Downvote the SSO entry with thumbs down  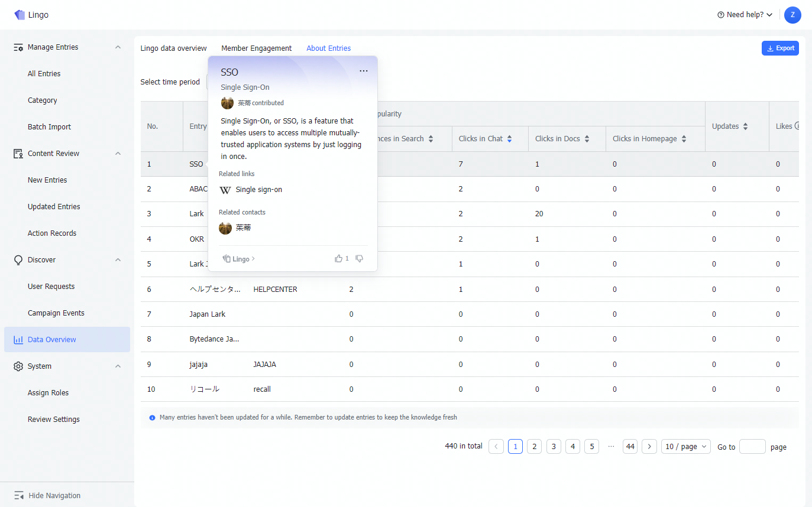point(359,258)
